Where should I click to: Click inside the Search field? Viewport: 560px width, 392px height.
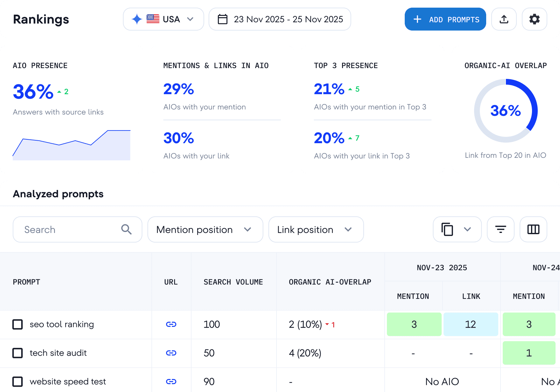(64, 229)
